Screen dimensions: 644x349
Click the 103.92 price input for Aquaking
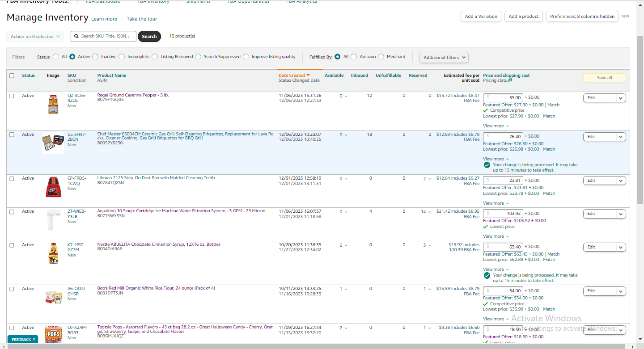tap(503, 213)
